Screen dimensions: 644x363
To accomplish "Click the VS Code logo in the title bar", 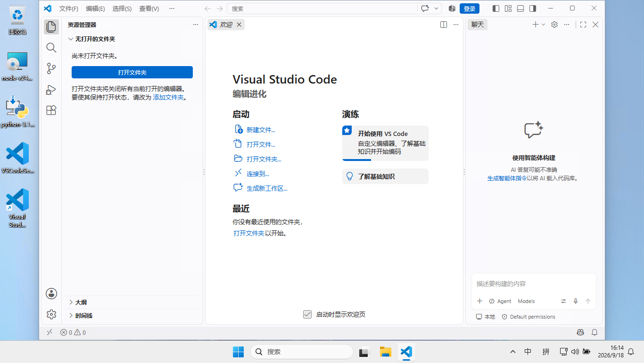I will (48, 8).
